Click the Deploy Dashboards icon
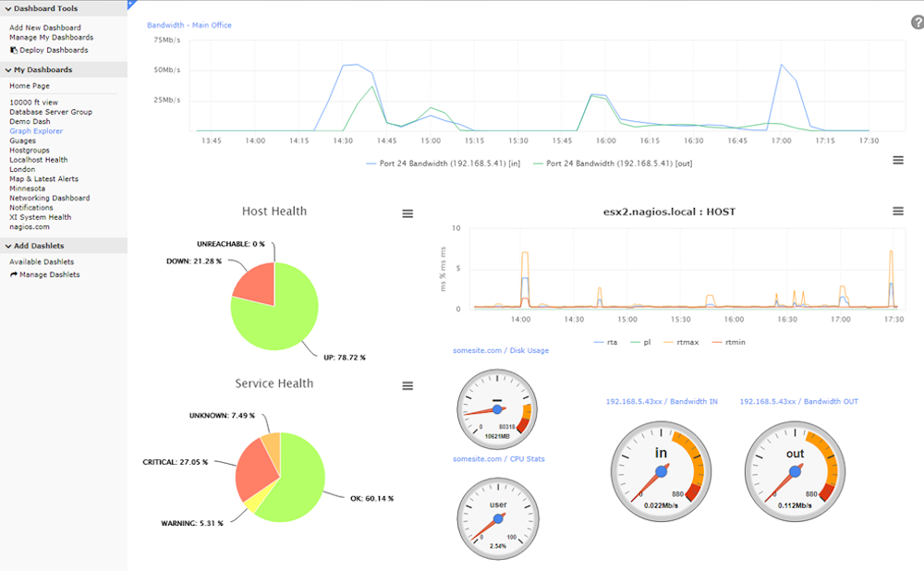Screen dimensions: 924x571 click(x=14, y=50)
